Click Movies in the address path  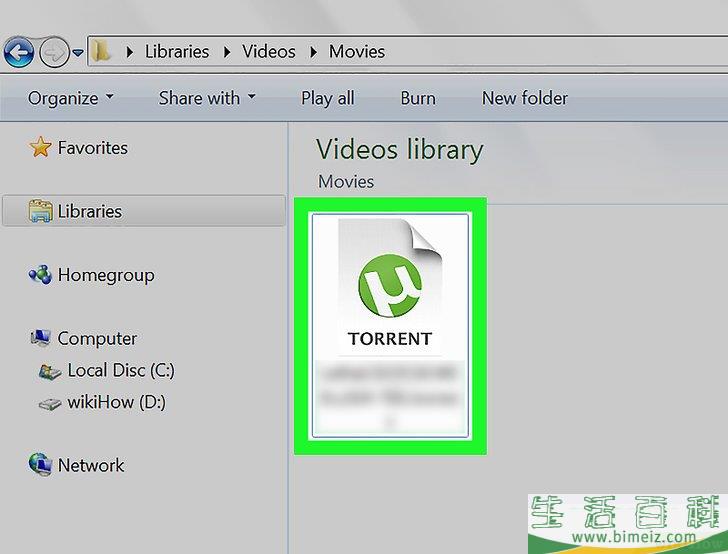(357, 52)
